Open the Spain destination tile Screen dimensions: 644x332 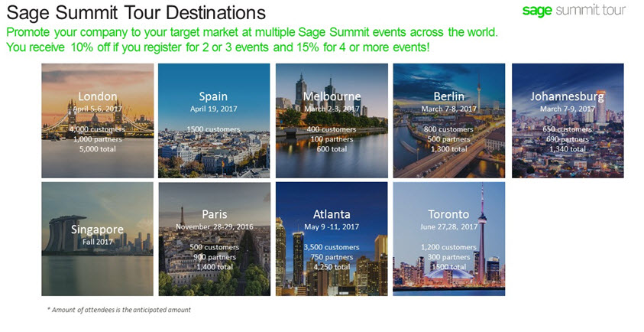coord(214,121)
